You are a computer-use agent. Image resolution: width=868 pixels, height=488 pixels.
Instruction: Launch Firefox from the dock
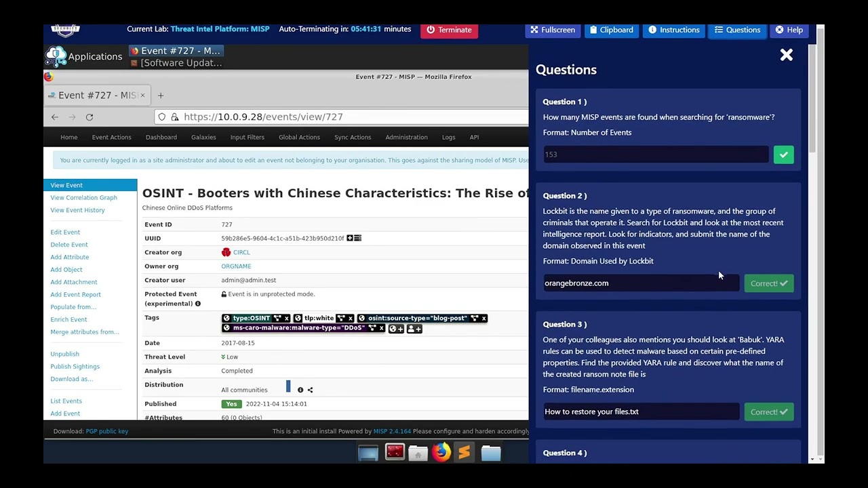pos(441,452)
